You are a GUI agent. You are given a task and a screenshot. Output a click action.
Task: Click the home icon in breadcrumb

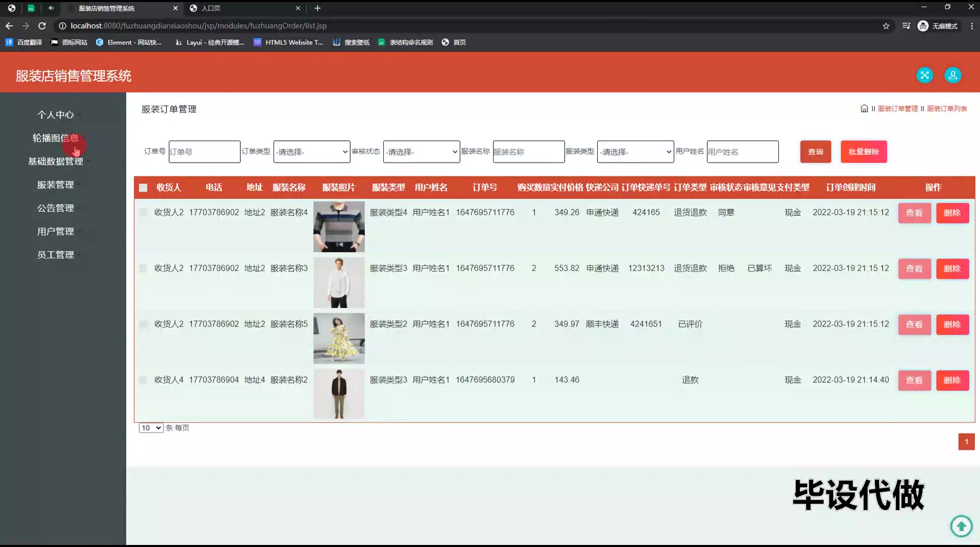[x=864, y=108]
